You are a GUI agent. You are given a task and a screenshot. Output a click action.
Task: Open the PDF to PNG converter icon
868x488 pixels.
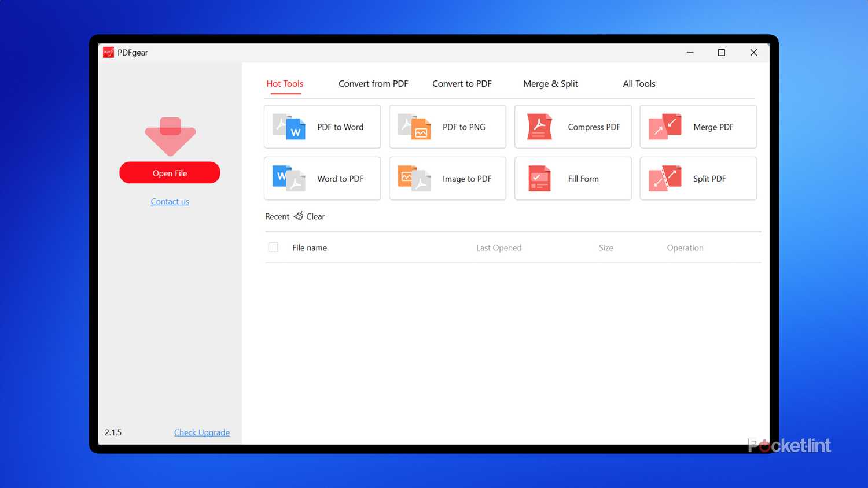414,127
